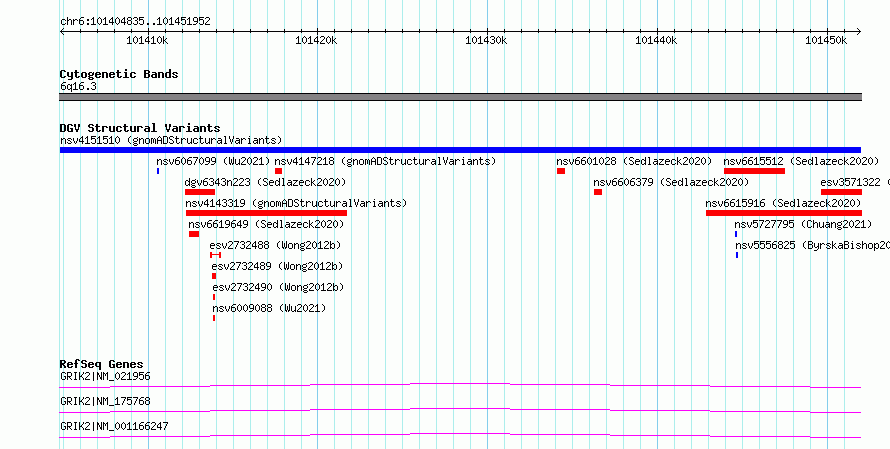This screenshot has width=890, height=449.
Task: Click the gray 6q16.3 cytogenetic band bar
Action: [460, 97]
